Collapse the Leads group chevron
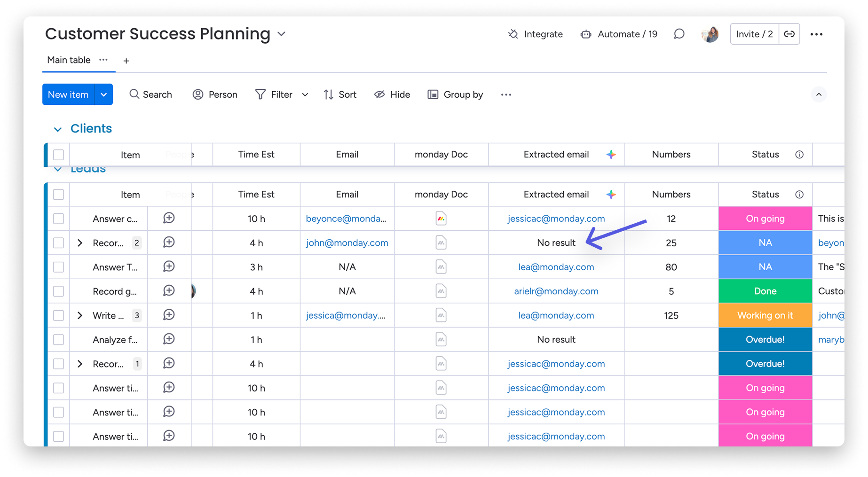 click(x=57, y=169)
